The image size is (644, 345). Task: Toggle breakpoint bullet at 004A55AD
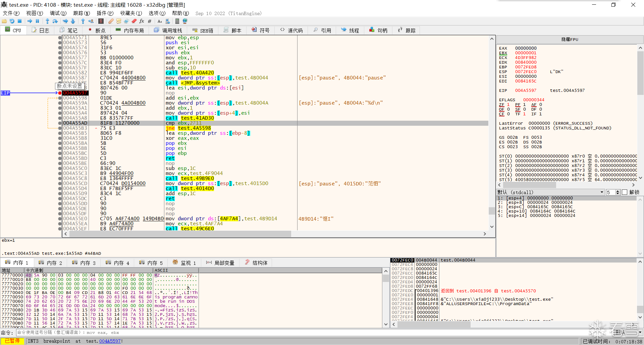pos(60,123)
